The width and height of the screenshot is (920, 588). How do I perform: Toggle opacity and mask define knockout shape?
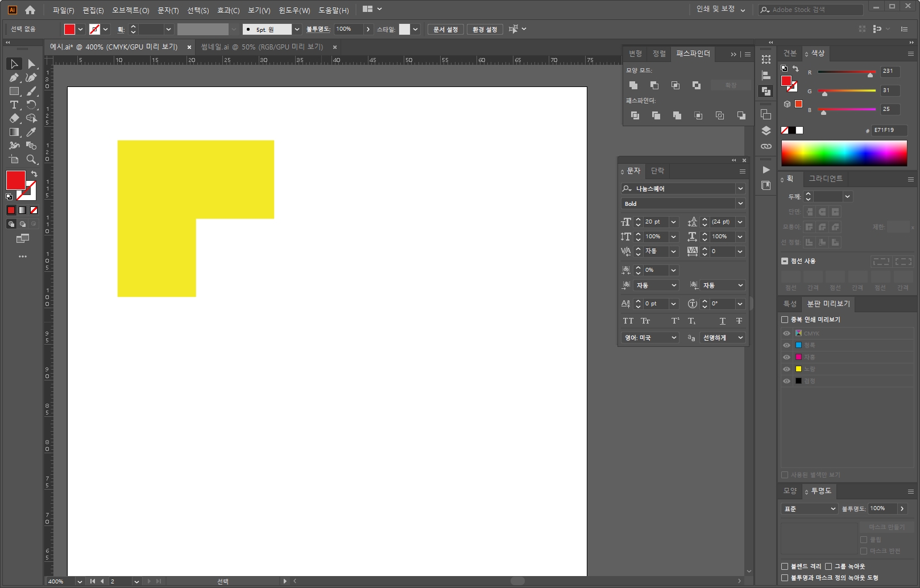coord(785,578)
